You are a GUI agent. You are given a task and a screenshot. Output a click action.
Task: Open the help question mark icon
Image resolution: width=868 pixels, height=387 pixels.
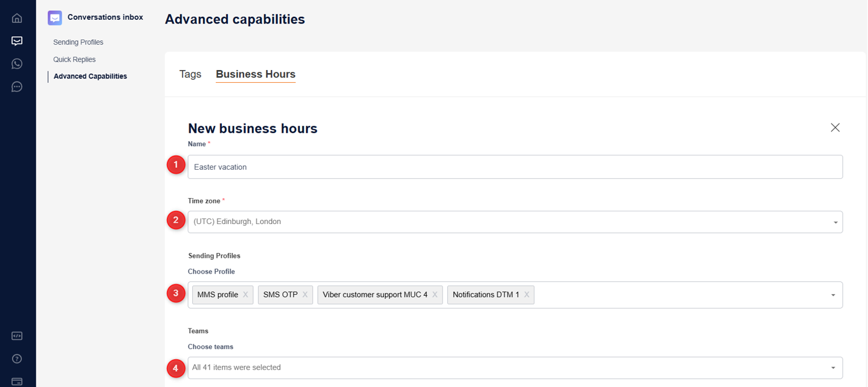coord(17,359)
